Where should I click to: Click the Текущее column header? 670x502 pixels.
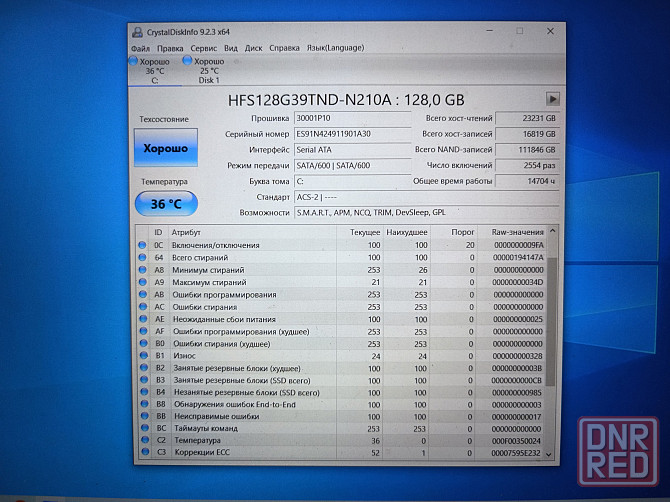click(360, 232)
